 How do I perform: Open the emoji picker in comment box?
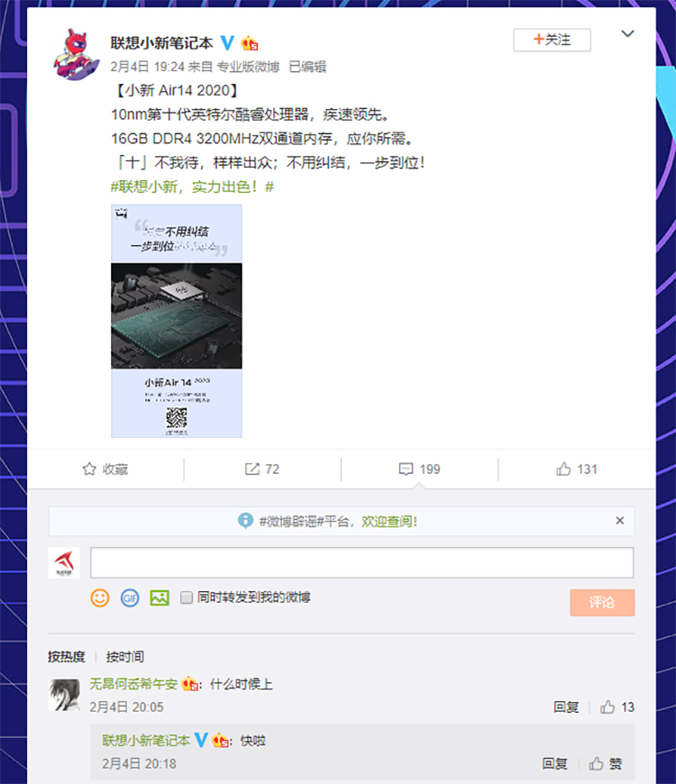click(x=99, y=598)
